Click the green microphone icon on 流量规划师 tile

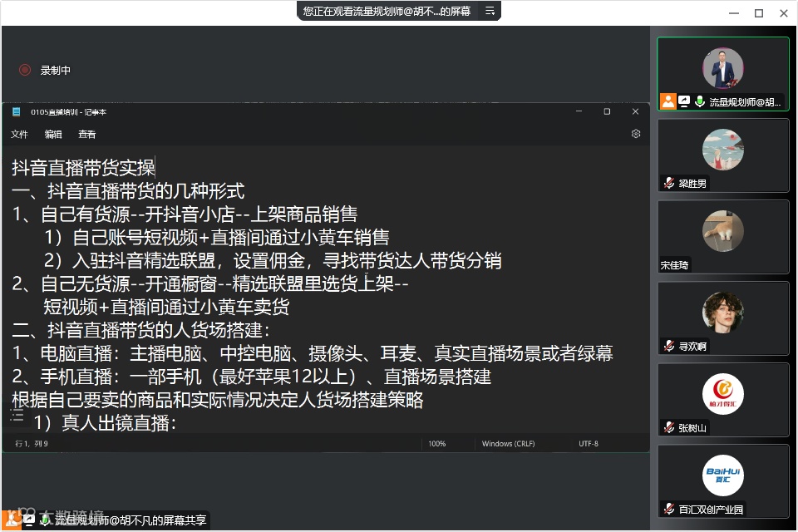click(700, 101)
